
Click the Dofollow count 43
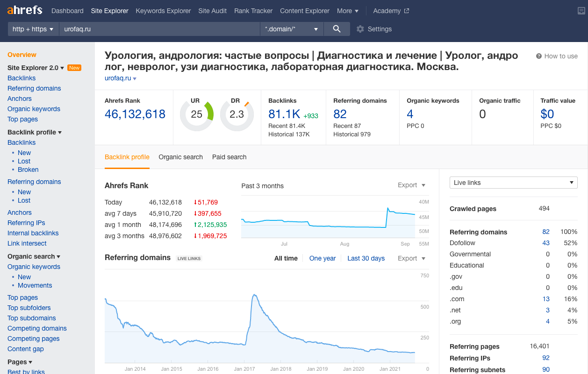point(546,243)
